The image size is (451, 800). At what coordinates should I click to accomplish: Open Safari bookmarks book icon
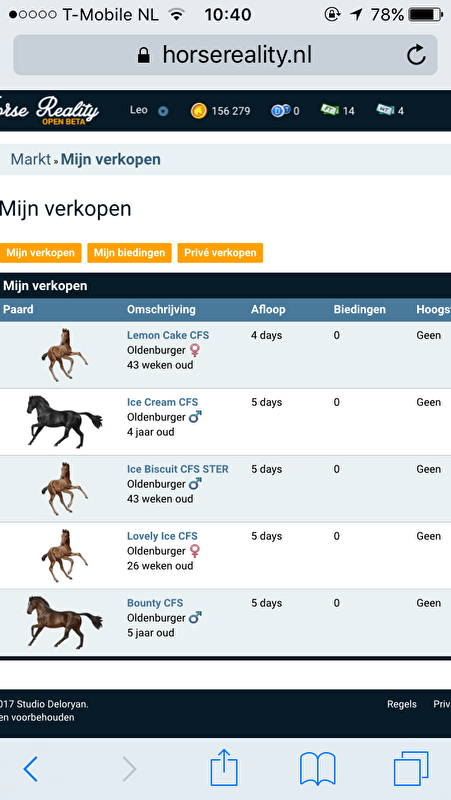(x=318, y=769)
